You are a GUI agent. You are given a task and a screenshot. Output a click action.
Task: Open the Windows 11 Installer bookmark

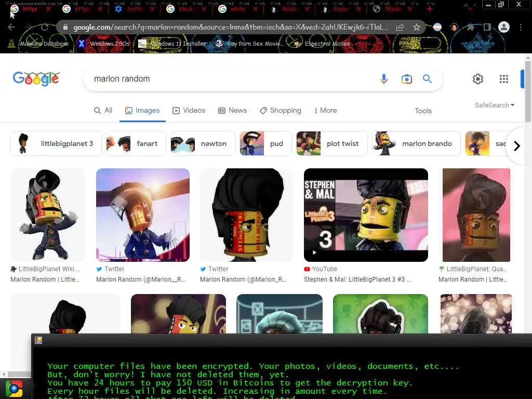[172, 44]
